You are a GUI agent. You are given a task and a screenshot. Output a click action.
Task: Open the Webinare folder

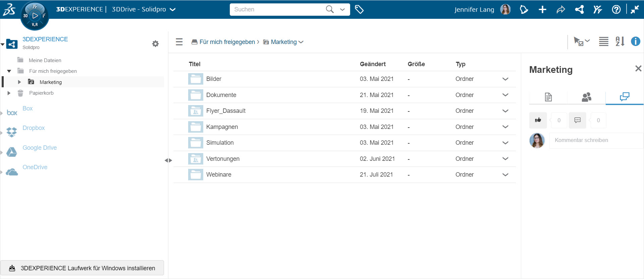[219, 175]
